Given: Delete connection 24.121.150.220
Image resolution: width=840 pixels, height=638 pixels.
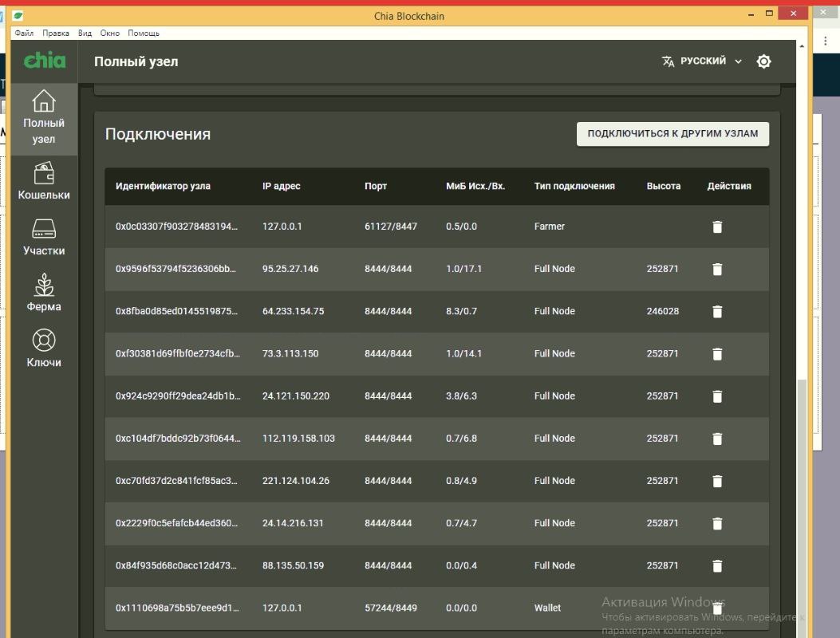Looking at the screenshot, I should [x=717, y=396].
